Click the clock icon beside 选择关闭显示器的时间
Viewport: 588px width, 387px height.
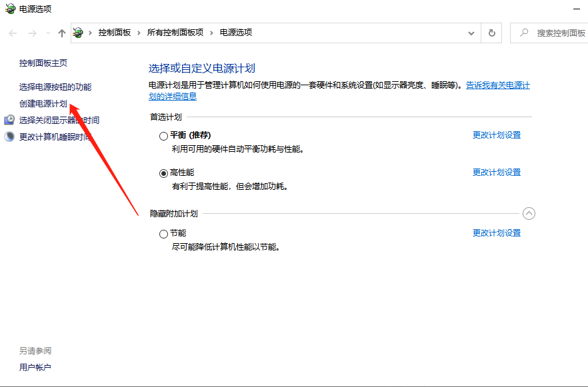coord(8,120)
